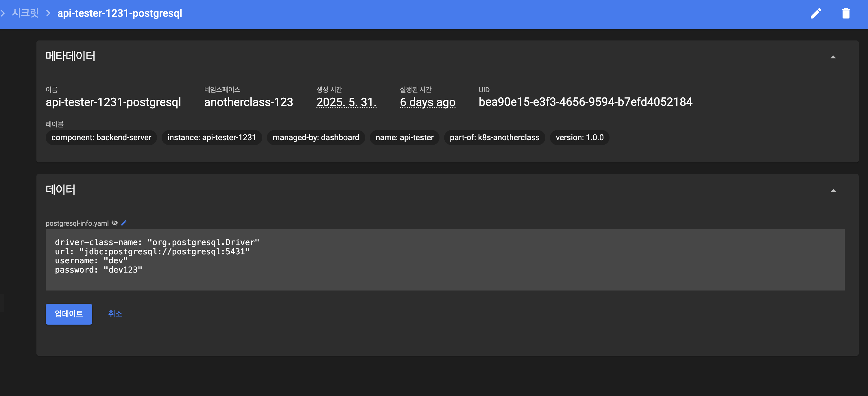This screenshot has height=396, width=868.
Task: Collapse the 데이터 section
Action: 833,190
